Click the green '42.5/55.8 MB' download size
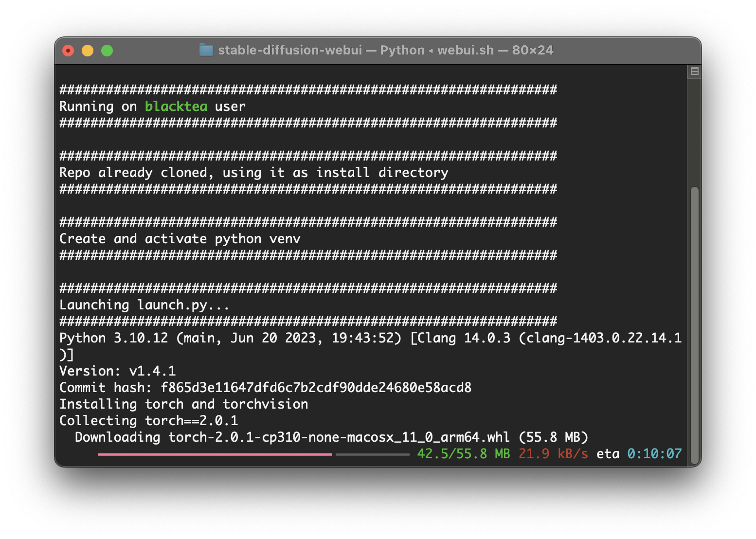The width and height of the screenshot is (756, 539). (x=464, y=454)
